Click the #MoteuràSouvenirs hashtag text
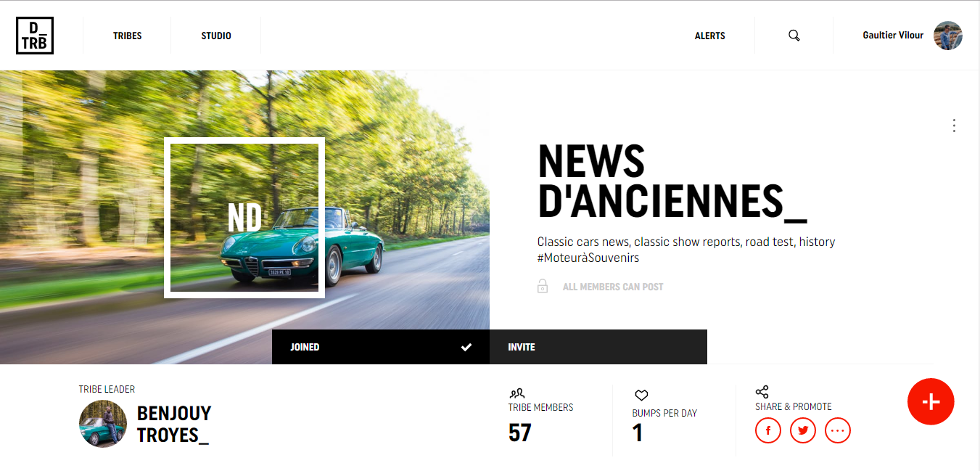980x471 pixels. 588,258
